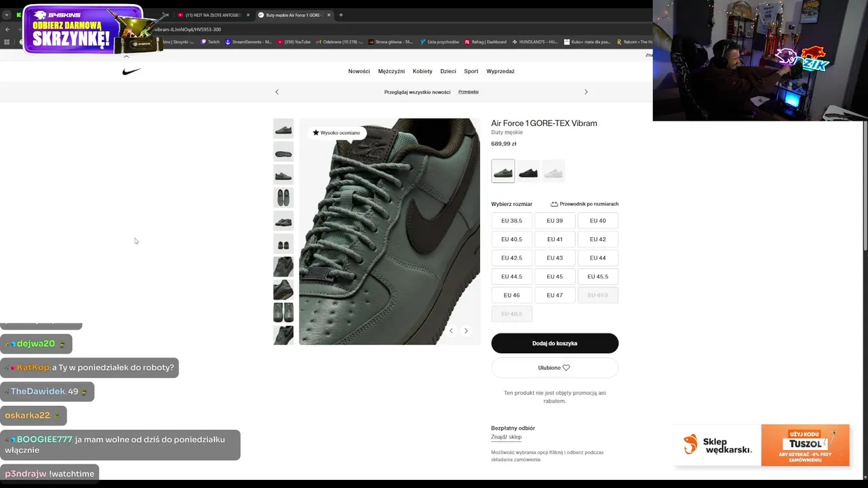Open a new browser tab
Viewport: 868px width, 488px height.
pyautogui.click(x=341, y=15)
